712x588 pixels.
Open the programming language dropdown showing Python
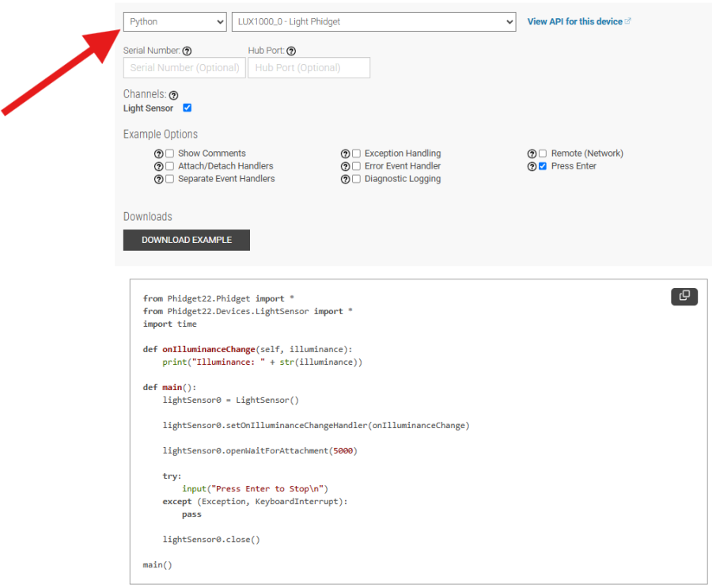click(x=174, y=21)
